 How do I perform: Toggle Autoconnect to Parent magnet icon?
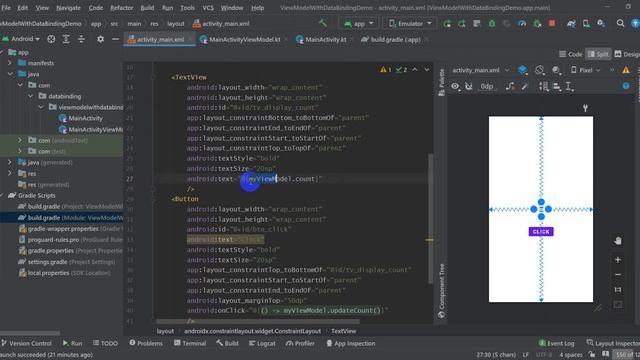pyautogui.click(x=469, y=86)
